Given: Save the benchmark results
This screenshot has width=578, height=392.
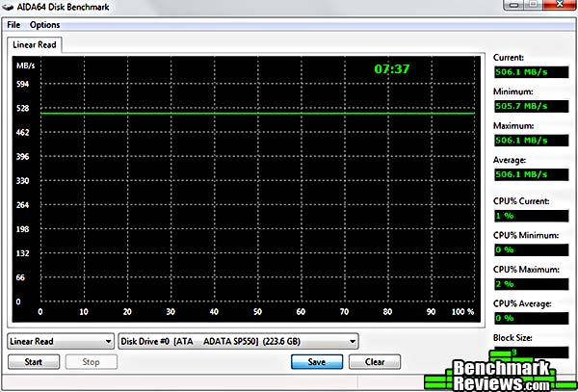Looking at the screenshot, I should [316, 362].
